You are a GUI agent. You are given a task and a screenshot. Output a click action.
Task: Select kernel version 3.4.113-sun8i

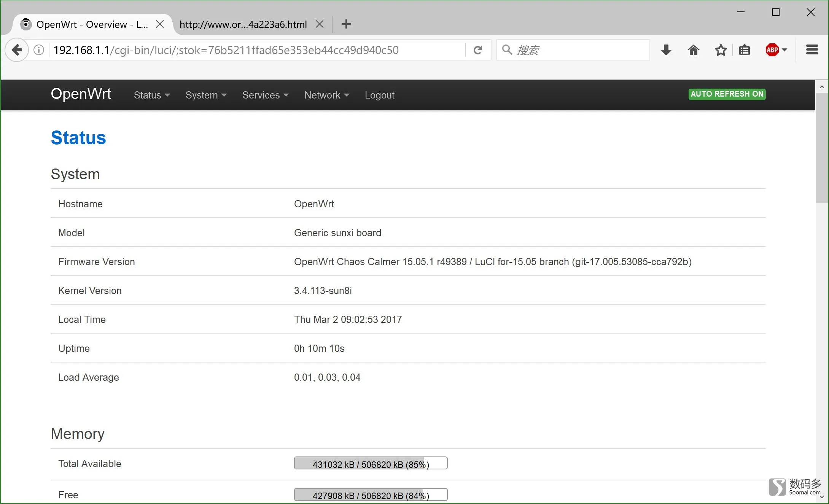pyautogui.click(x=323, y=291)
